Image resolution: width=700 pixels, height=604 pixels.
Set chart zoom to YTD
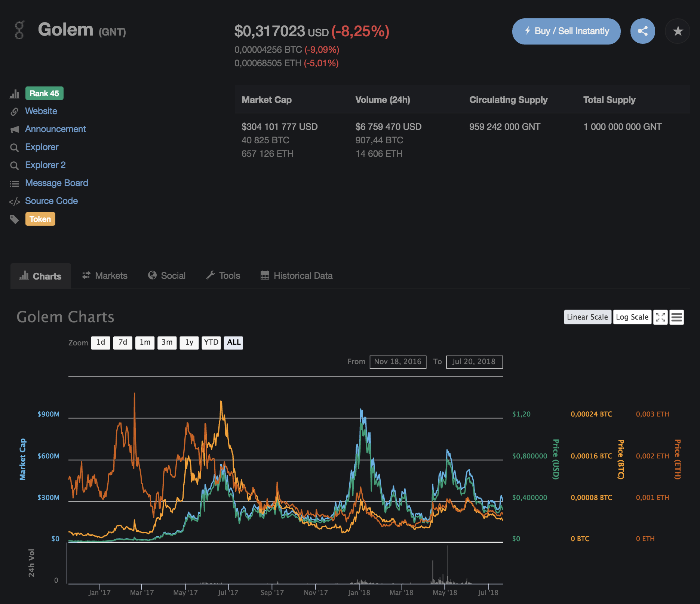point(211,342)
